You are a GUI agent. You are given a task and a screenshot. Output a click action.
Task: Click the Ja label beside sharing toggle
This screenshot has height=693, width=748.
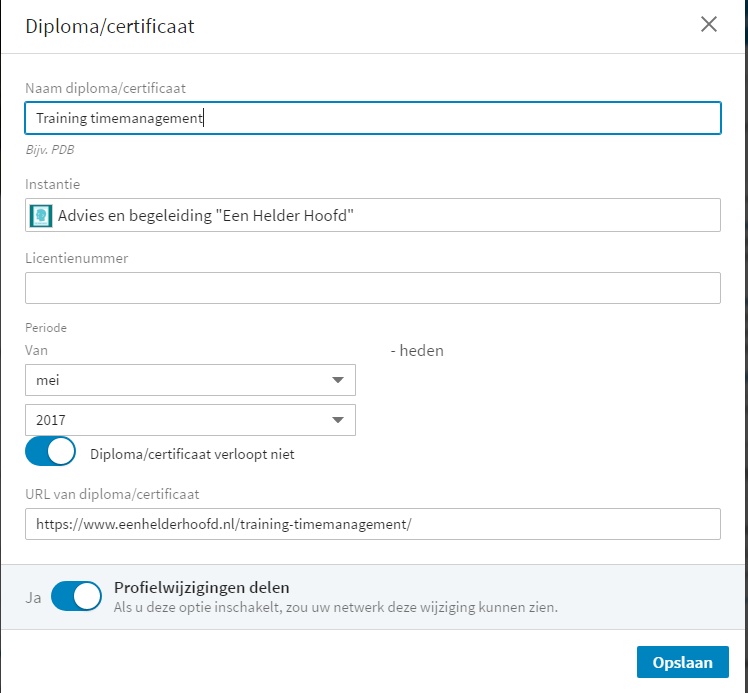click(33, 598)
